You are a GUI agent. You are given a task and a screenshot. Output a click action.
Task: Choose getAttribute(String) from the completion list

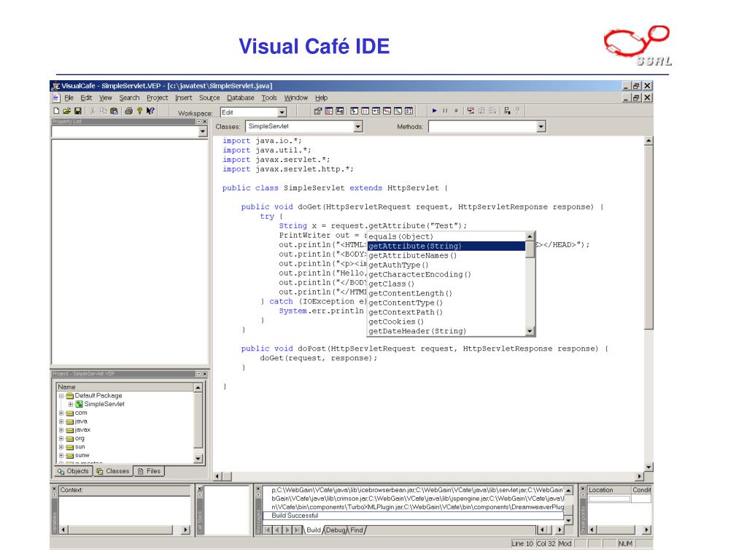pos(446,246)
